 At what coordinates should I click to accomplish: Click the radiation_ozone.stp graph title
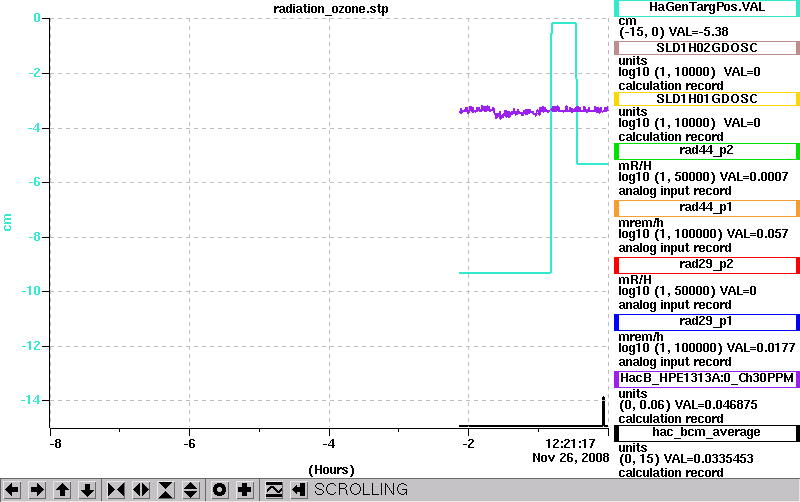331,9
